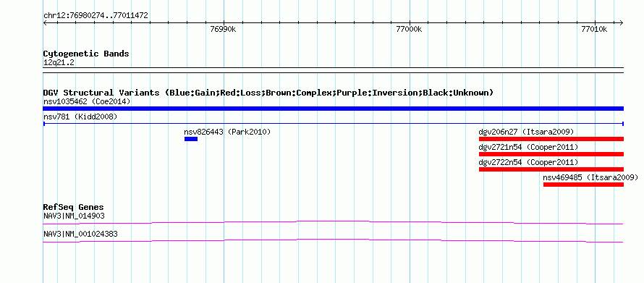
Task: Click the NAV3|NM_014903 magenta gene track
Action: 333,223
